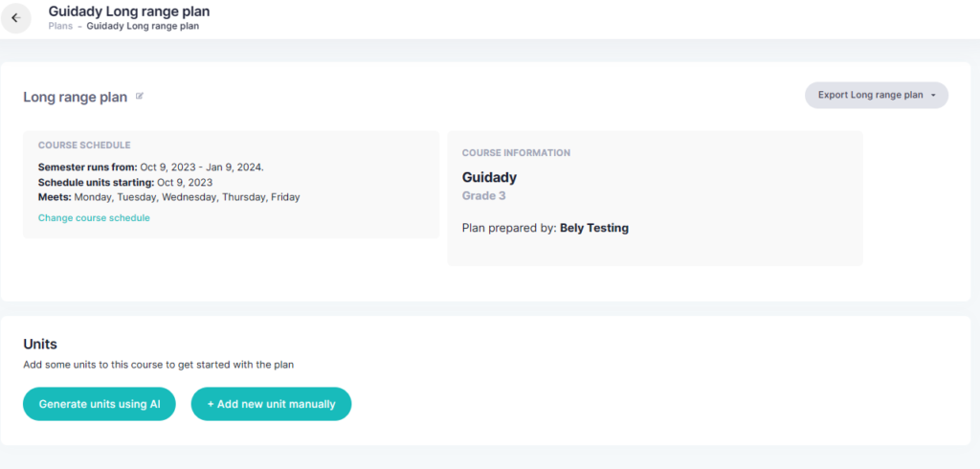
Task: Edit the Long range plan title pencil icon
Action: pos(140,97)
